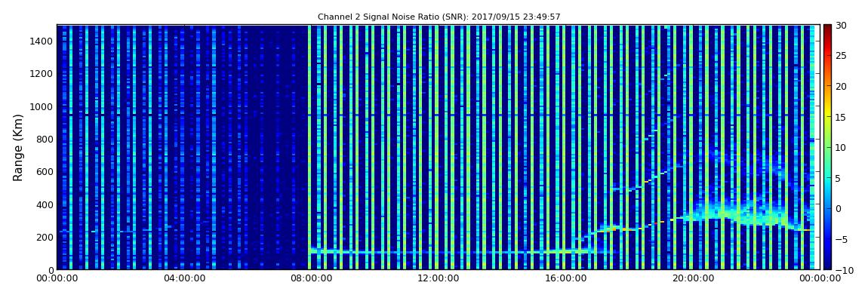Click the colorbar label −10
868x307 pixels.
tap(842, 269)
